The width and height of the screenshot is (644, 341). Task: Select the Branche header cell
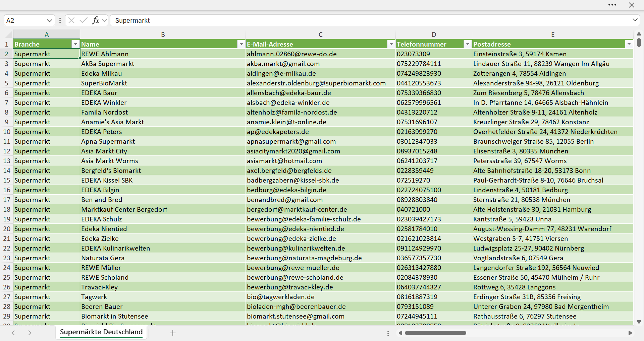point(47,44)
